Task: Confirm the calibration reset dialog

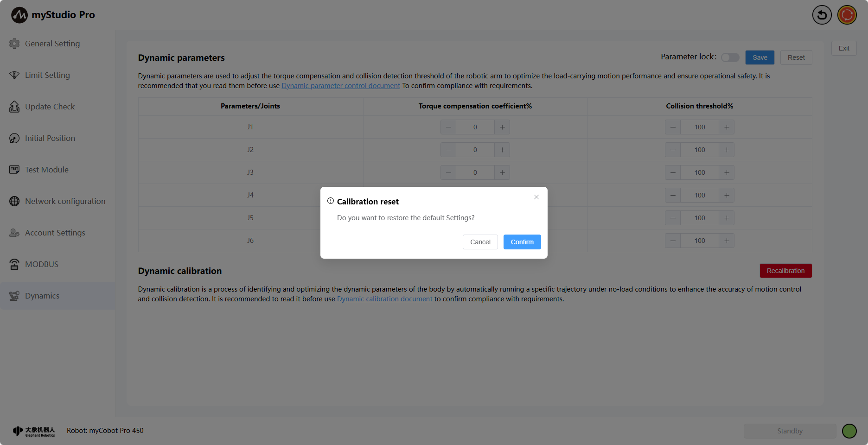Action: click(x=522, y=242)
